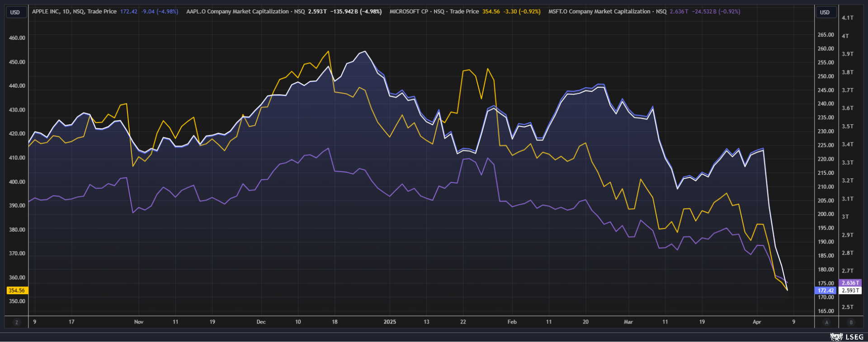Click the USD unit button above the 460.00 scale
868x342 pixels.
pos(15,12)
